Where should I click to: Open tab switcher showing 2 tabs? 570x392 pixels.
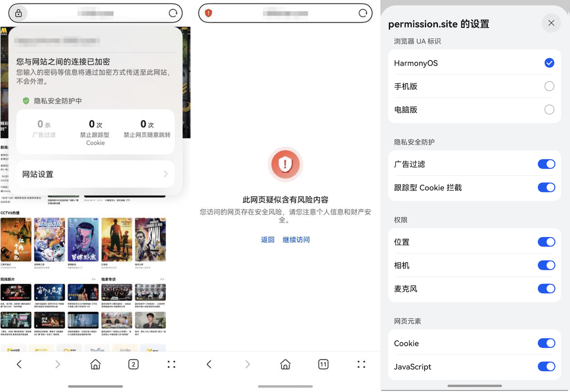click(133, 364)
